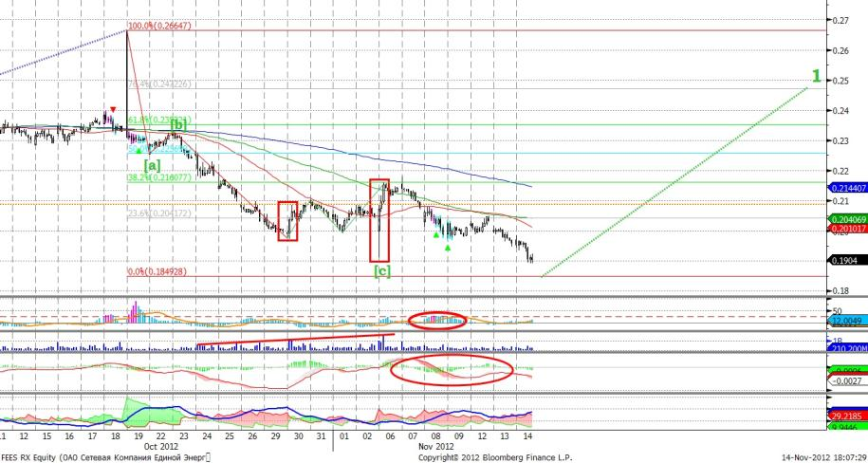Select the tall red rectangle above [c]

379,220
